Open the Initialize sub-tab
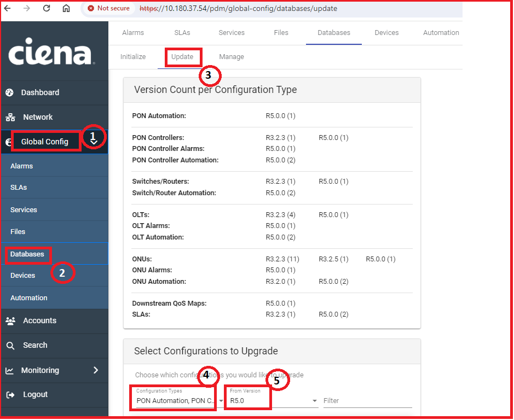 click(133, 57)
